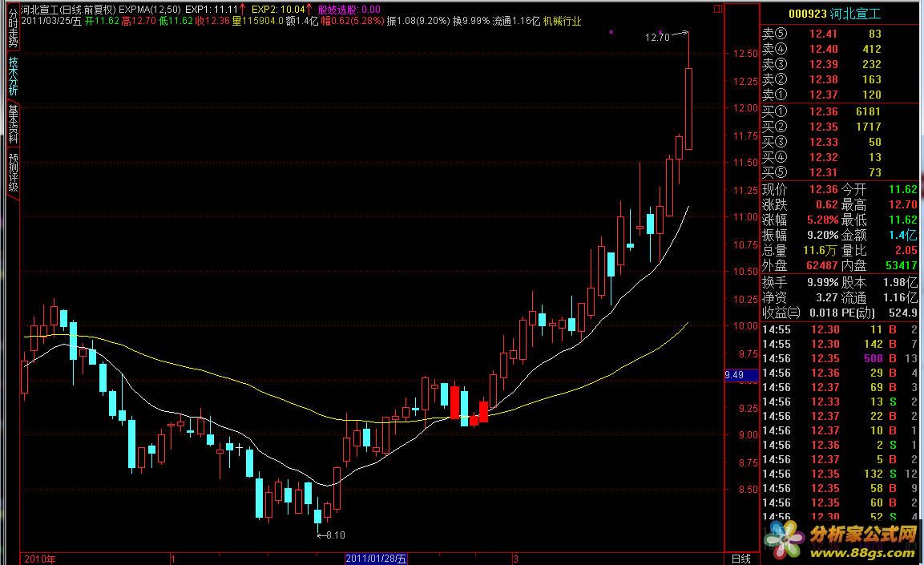The image size is (924, 565).
Task: Click the 涨幅 5.28% value
Action: point(823,220)
